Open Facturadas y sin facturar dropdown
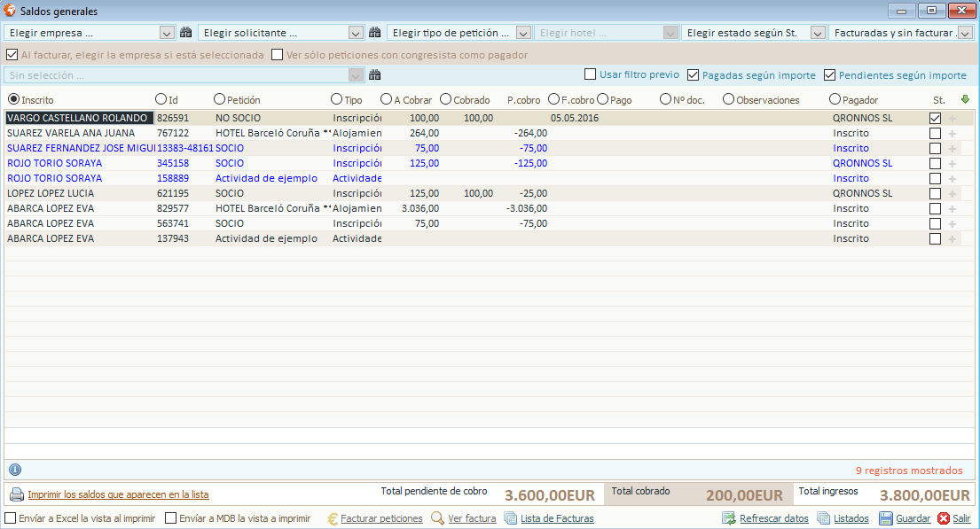Image resolution: width=980 pixels, height=529 pixels. click(x=966, y=33)
